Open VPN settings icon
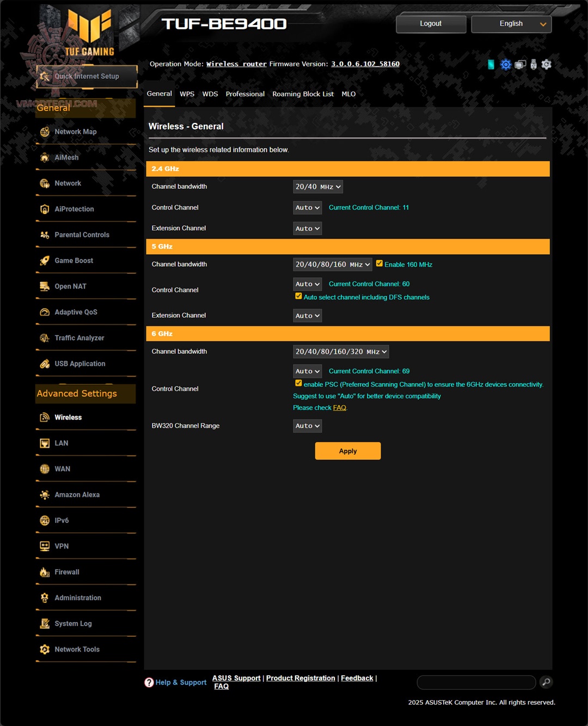This screenshot has width=588, height=726. click(x=45, y=546)
